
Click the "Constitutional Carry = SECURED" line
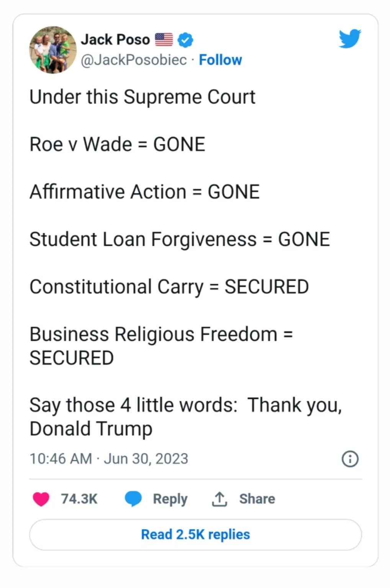click(x=169, y=287)
